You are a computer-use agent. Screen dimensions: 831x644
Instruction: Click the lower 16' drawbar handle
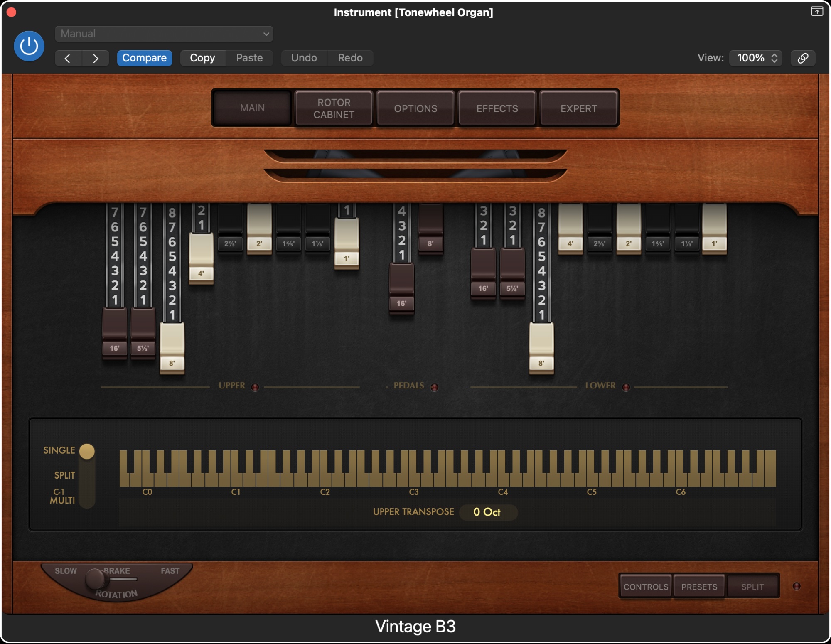(x=483, y=273)
